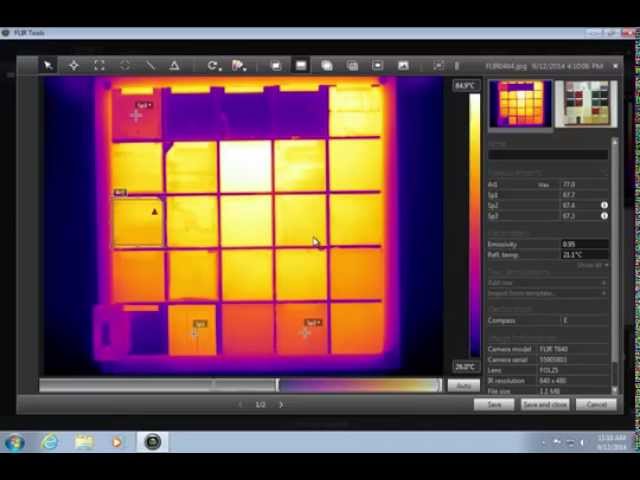Select the visual photo thumbnail
Viewport: 640px width, 480px height.
tap(586, 103)
